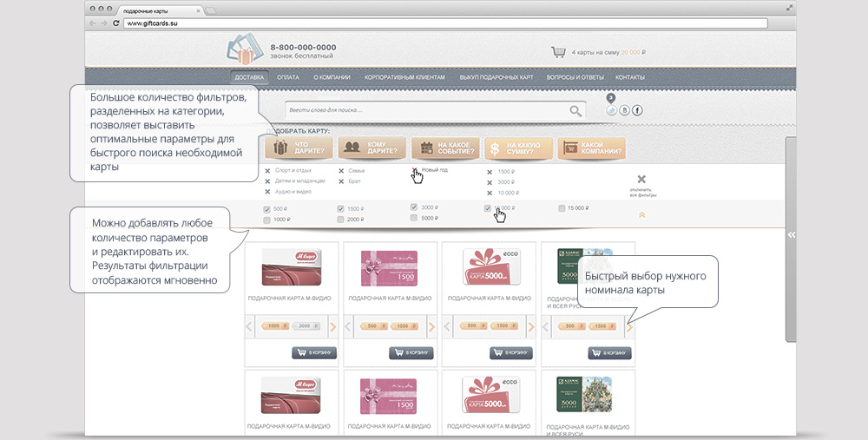Screen dimensions: 868x440
Task: Check the 2000 ₽ checkbox
Action: point(340,220)
